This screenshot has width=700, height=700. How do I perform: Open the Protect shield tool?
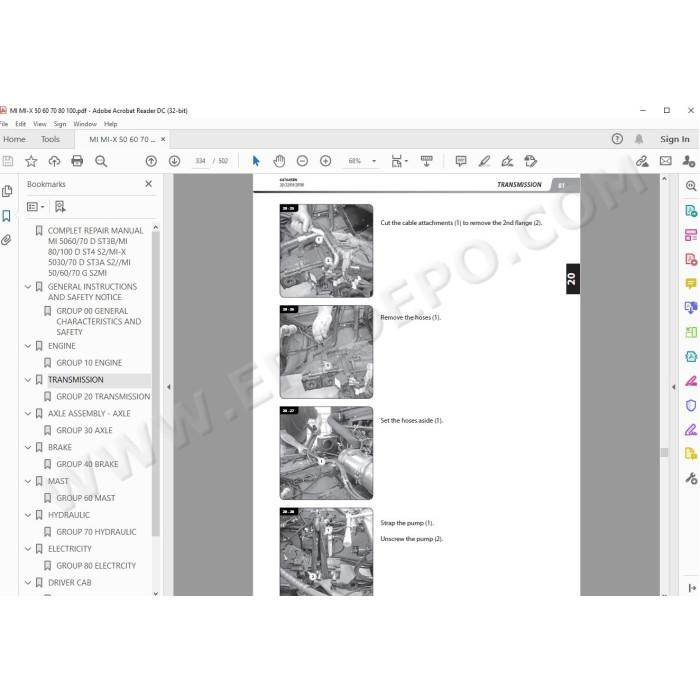point(691,405)
